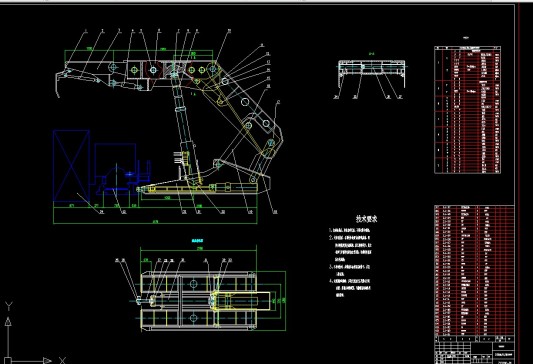Screen dimensions: 533x364
Task: Select the upper red-gridded parameter table
Action: (467, 110)
